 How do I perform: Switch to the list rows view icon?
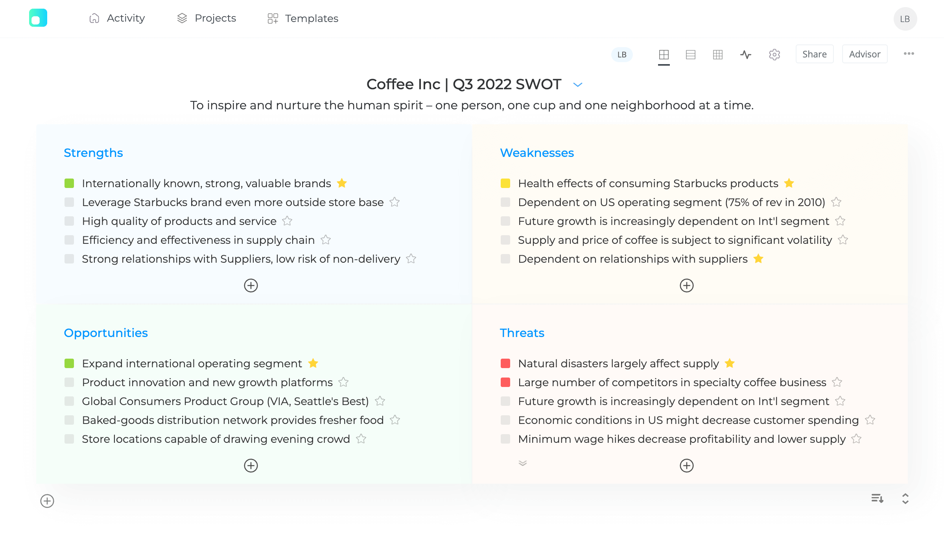(x=691, y=54)
